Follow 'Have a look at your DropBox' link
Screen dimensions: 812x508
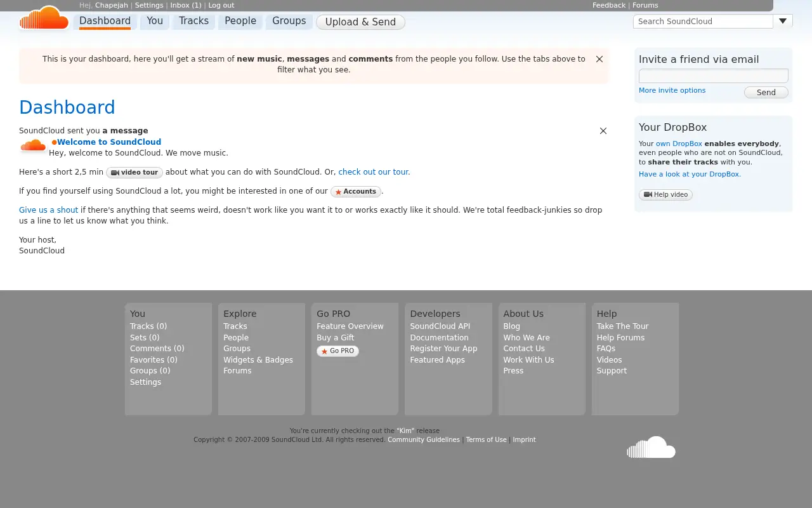[690, 174]
